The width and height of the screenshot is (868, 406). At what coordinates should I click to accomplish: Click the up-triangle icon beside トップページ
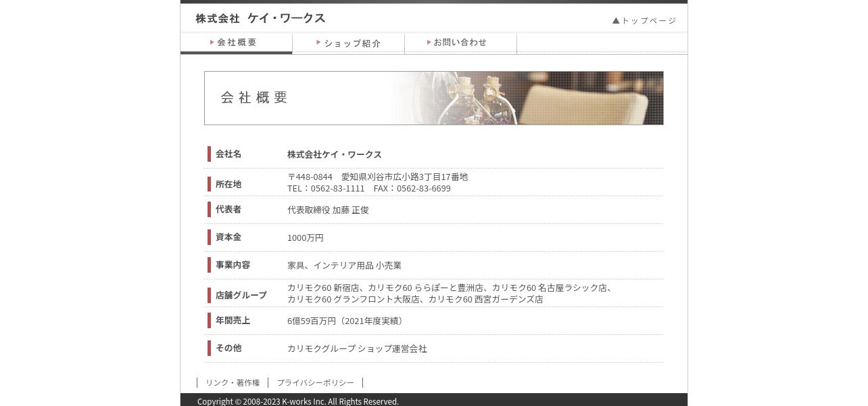click(616, 20)
